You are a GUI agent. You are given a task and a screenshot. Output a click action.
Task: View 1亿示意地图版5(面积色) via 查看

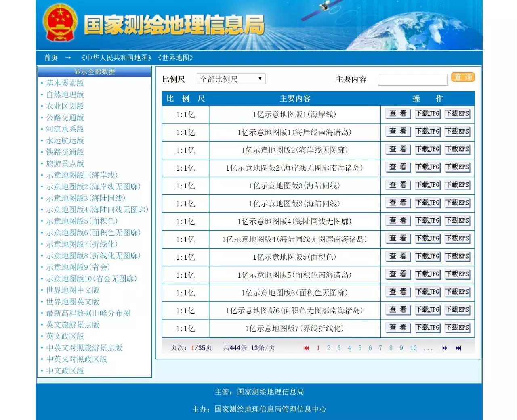pos(398,256)
